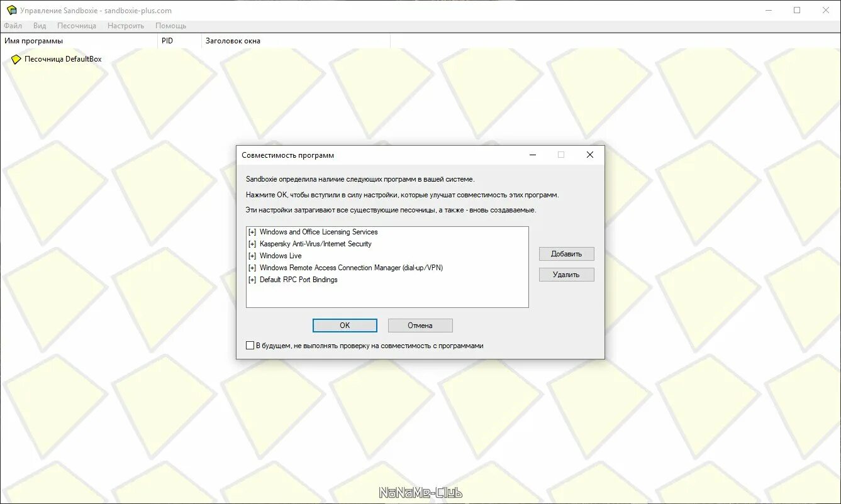The height and width of the screenshot is (504, 841).
Task: Minimize the Совместимость программ dialog
Action: tap(533, 155)
